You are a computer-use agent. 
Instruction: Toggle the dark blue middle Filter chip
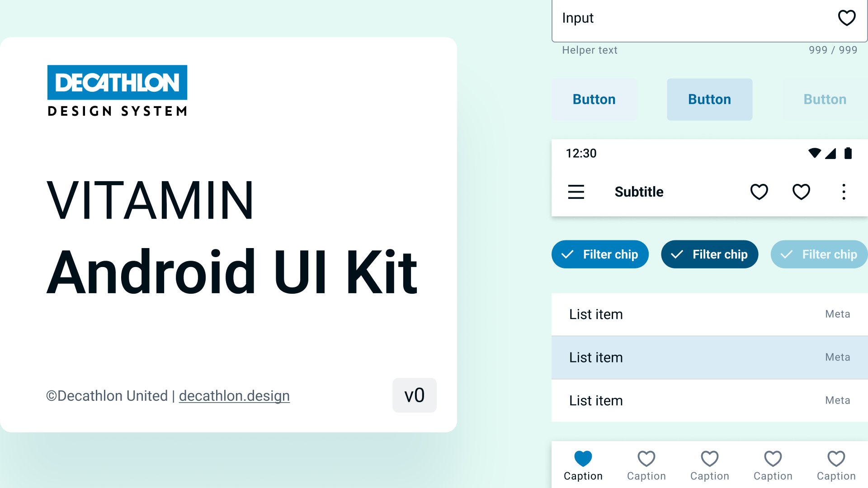tap(709, 254)
